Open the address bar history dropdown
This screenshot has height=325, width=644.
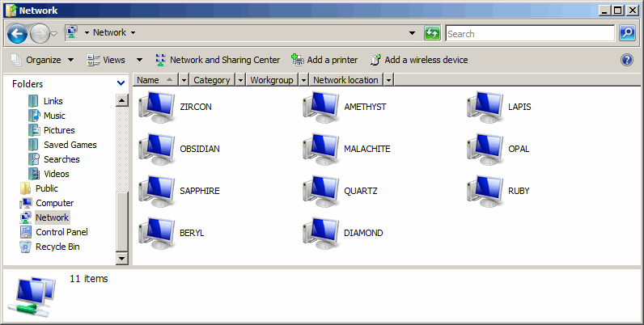click(412, 33)
